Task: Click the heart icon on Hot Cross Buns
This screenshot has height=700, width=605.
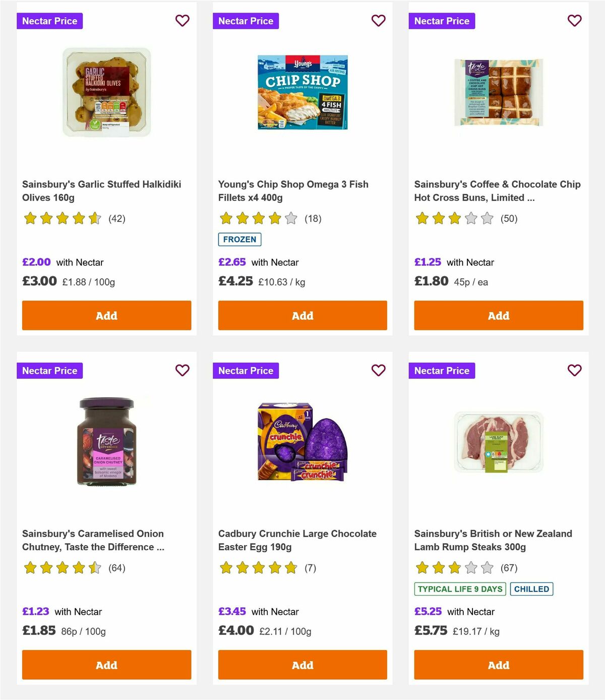Action: tap(574, 21)
